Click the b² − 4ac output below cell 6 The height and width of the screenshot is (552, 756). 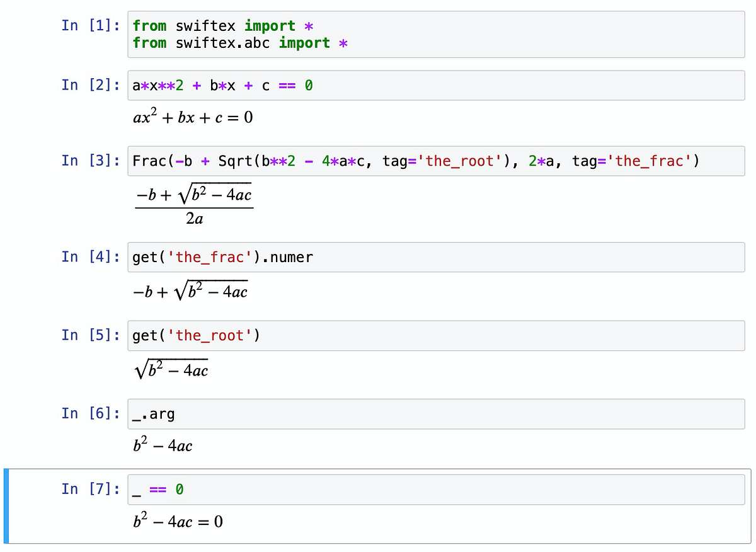pos(163,446)
